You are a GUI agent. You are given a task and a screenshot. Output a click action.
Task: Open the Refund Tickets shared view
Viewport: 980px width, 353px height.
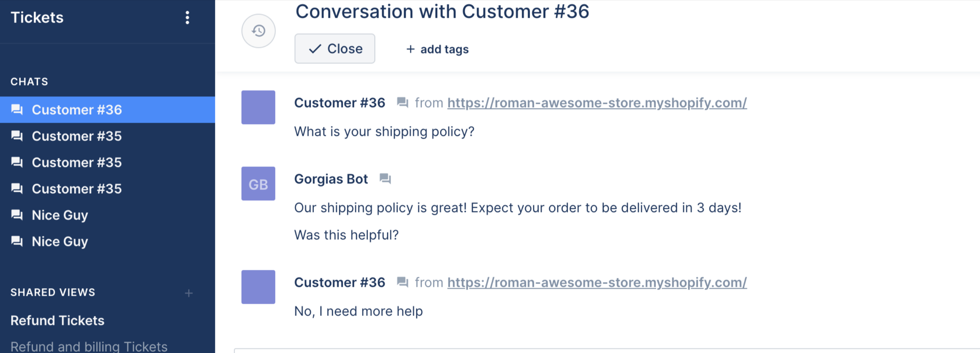(57, 320)
